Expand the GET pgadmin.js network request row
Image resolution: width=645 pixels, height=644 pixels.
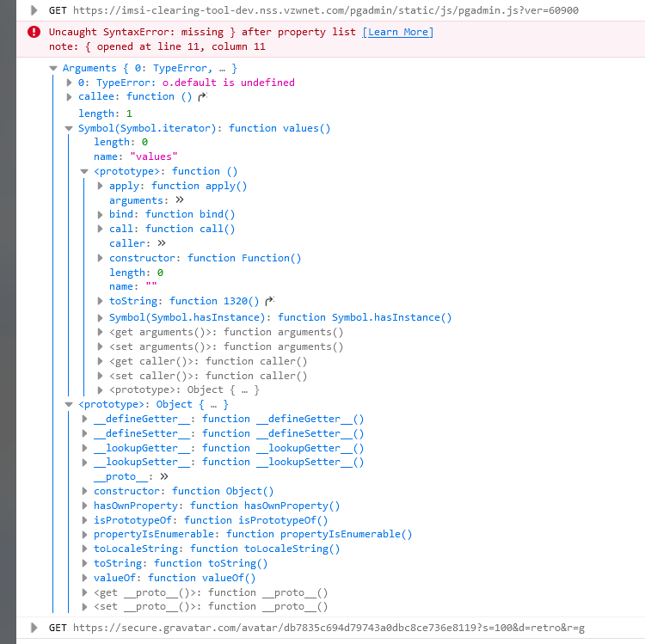tap(34, 10)
